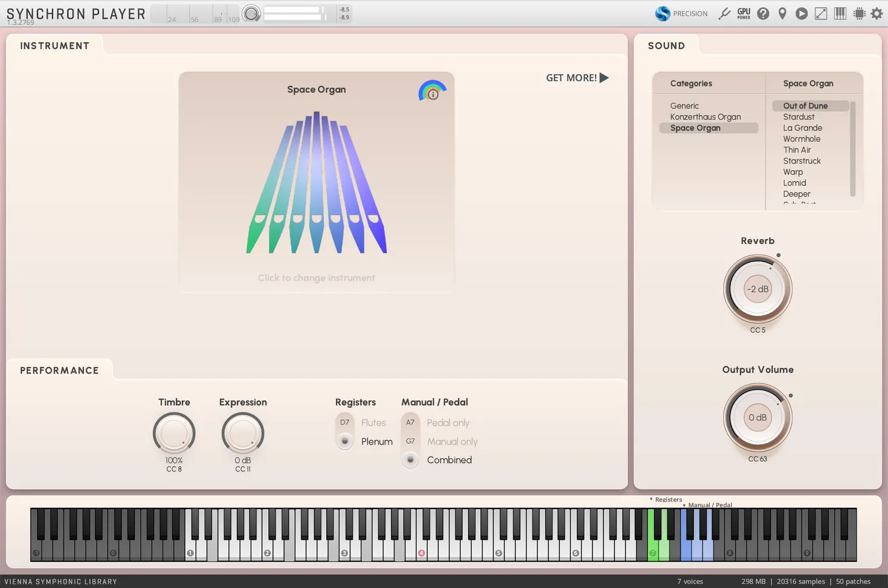Click the sample location pin icon

pos(782,13)
